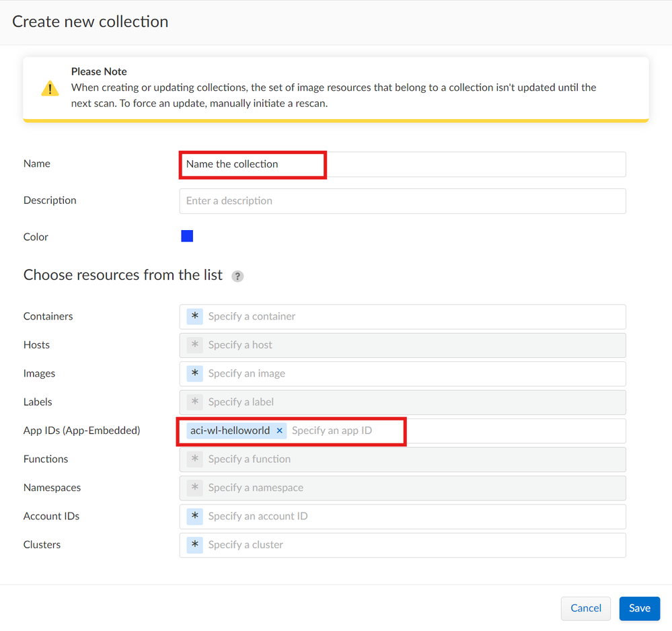Open the Specify an image field

[410, 373]
